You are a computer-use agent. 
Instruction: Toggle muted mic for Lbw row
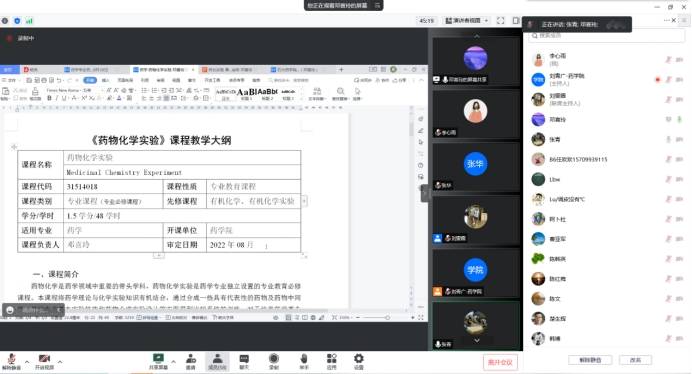pyautogui.click(x=669, y=179)
